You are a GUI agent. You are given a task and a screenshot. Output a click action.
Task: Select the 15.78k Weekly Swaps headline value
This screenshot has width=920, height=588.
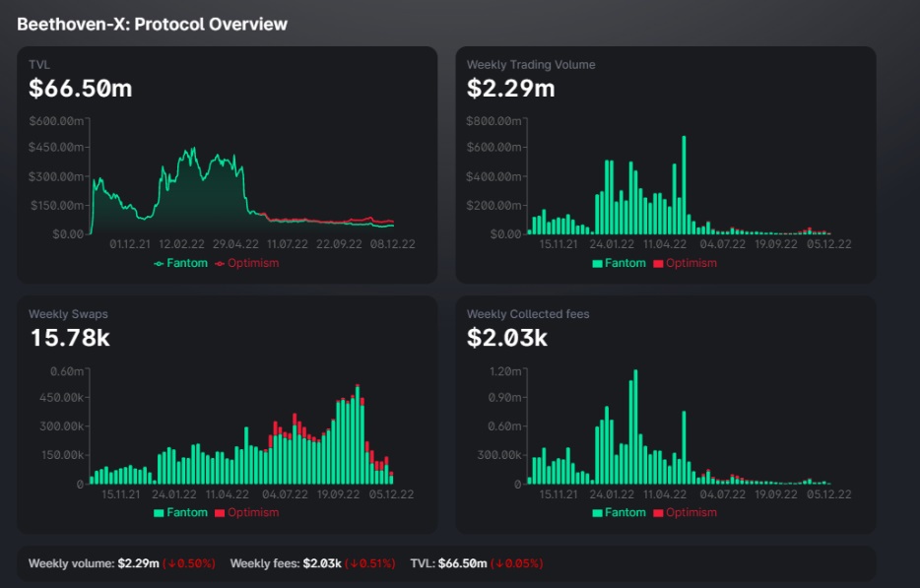pos(70,338)
